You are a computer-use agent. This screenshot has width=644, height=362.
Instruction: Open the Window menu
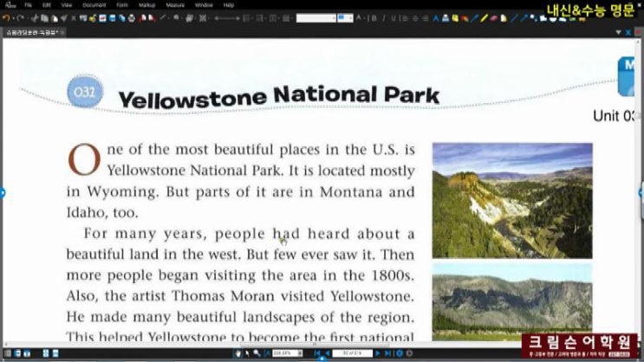[204, 5]
